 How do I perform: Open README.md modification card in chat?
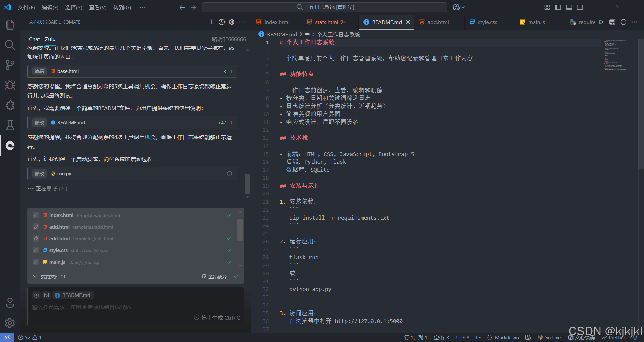click(132, 123)
